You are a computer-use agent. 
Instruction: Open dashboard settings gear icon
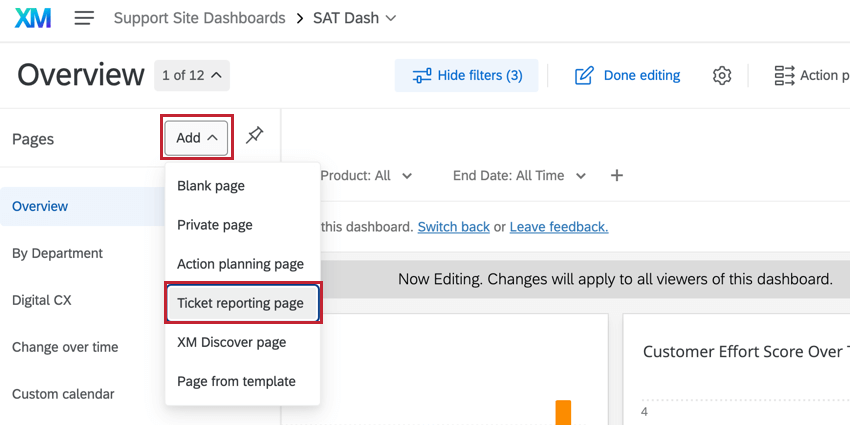click(722, 75)
